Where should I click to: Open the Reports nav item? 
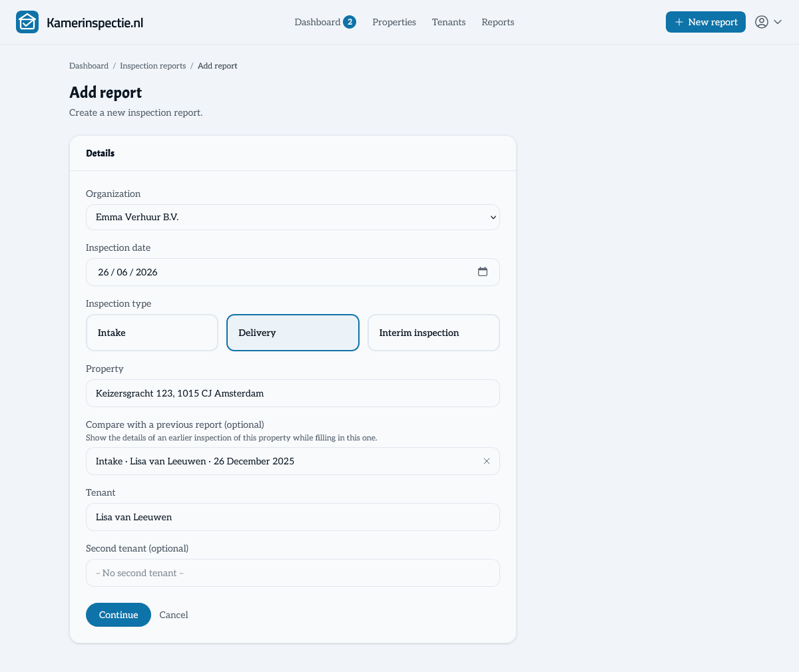(x=498, y=22)
